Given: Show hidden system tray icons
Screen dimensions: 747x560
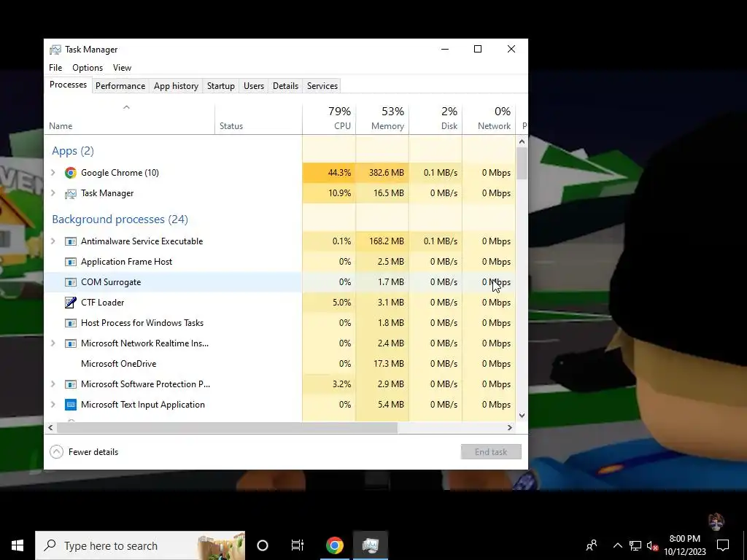Looking at the screenshot, I should [617, 545].
